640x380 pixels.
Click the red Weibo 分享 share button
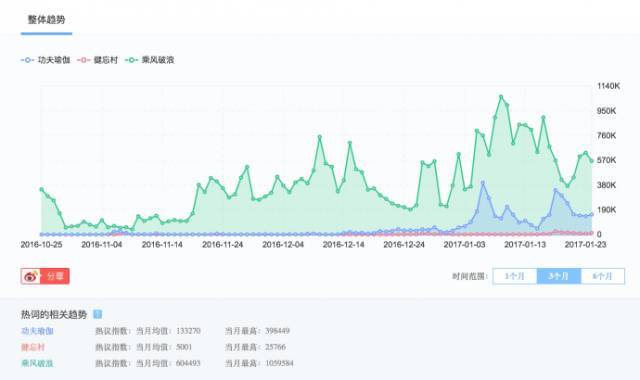coord(45,276)
